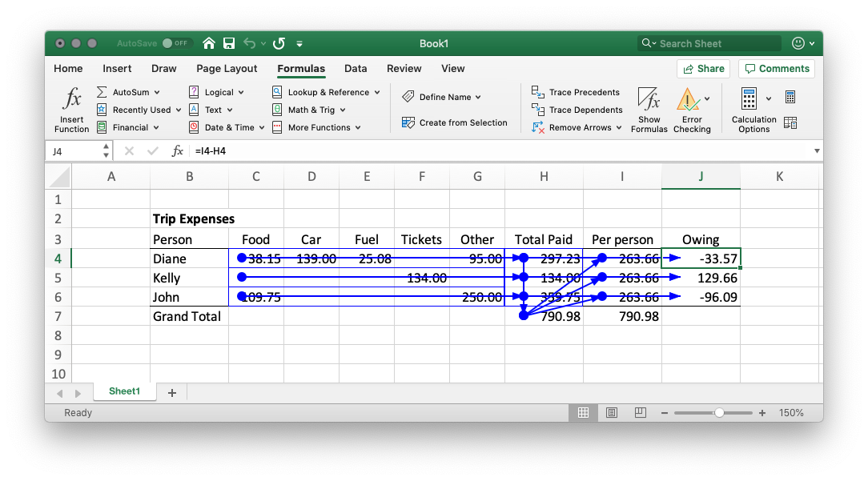This screenshot has height=481, width=868.
Task: Click the Date & Time icon
Action: point(194,127)
